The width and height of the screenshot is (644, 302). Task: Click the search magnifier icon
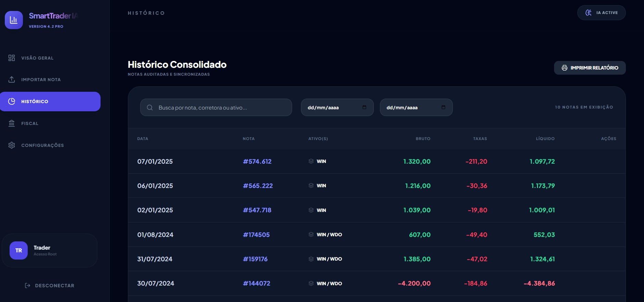tap(150, 108)
